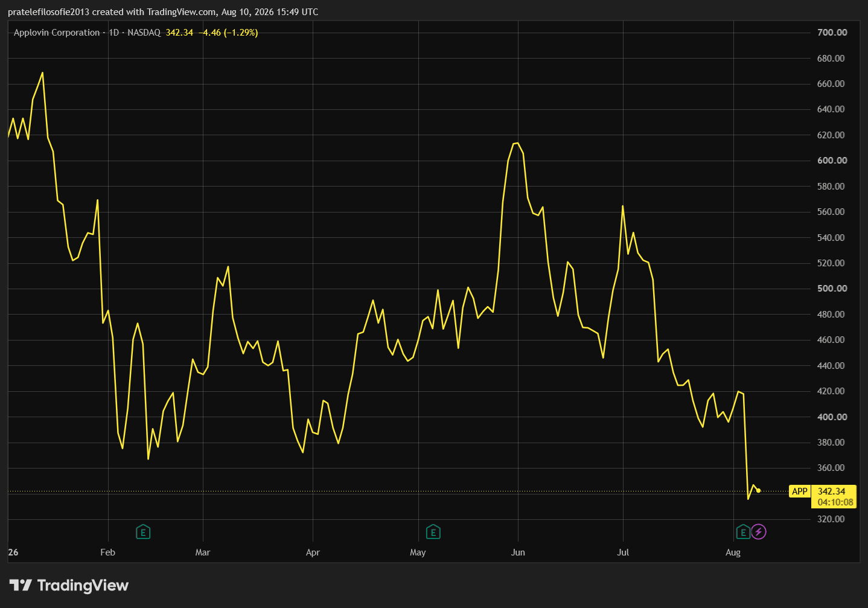Screen dimensions: 868x608
Task: Open the August earnings marker icon
Action: coord(743,532)
